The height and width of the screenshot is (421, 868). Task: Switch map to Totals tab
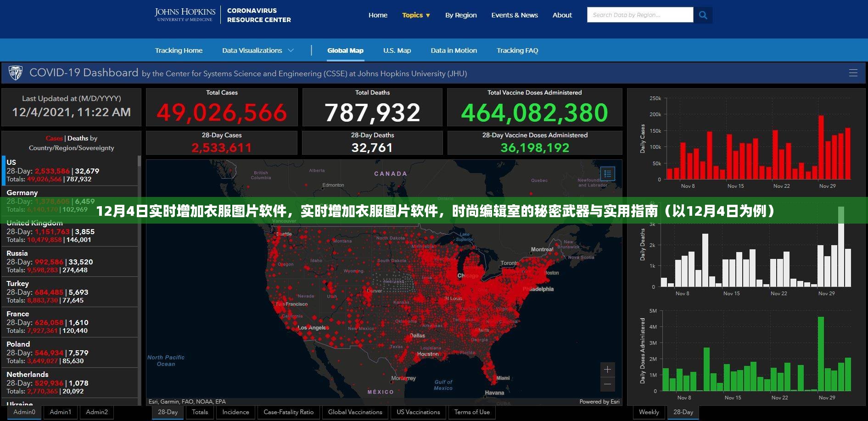click(x=200, y=412)
